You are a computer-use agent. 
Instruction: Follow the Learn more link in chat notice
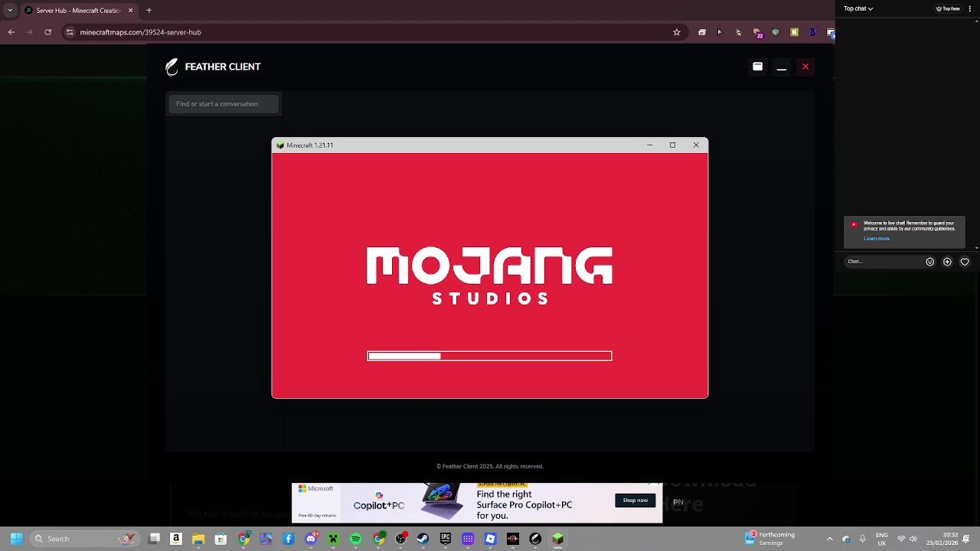point(877,239)
